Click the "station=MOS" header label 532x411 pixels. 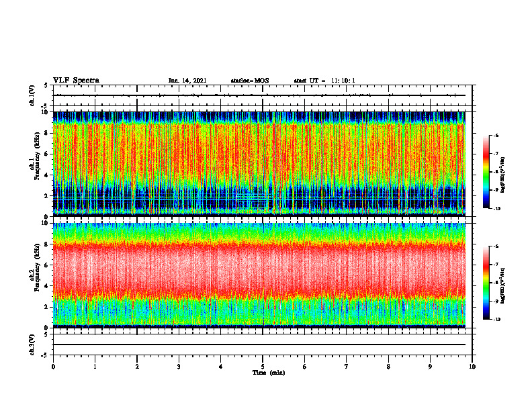coord(250,81)
